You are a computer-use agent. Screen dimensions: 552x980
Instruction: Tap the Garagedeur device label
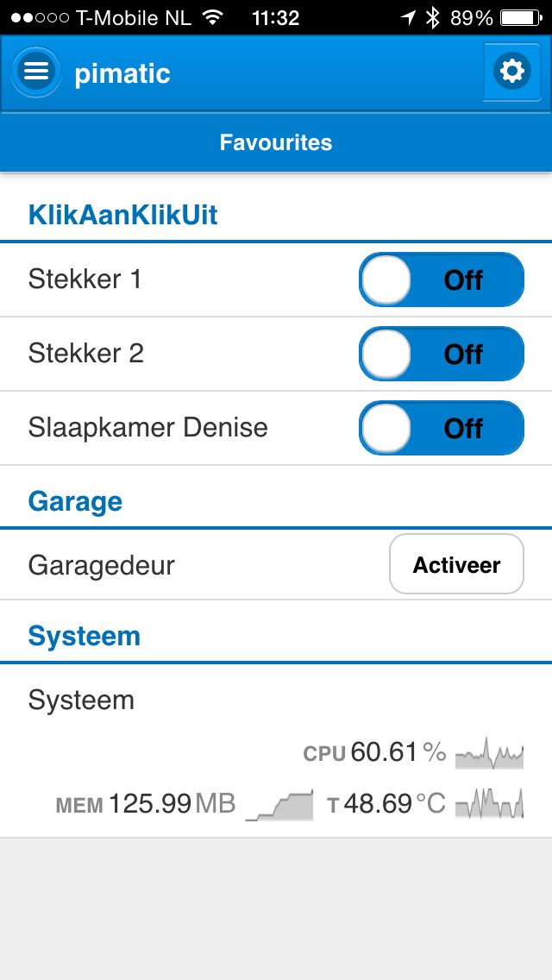coord(102,566)
